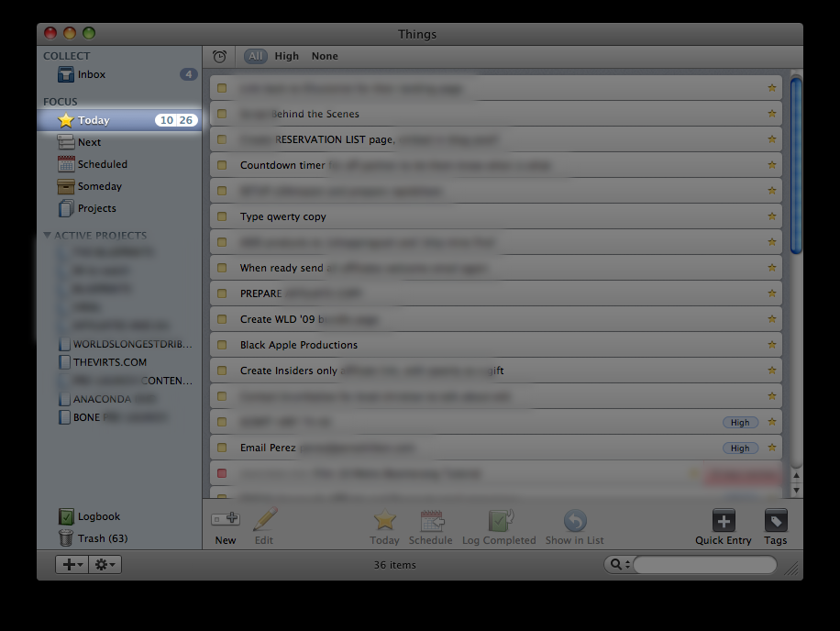Open the plus add-item dropdown at bottom left
Viewport: 840px width, 631px height.
72,564
